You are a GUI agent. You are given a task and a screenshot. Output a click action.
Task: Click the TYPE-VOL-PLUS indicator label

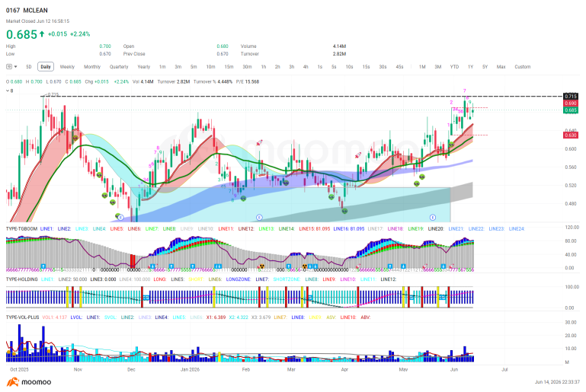coord(22,317)
